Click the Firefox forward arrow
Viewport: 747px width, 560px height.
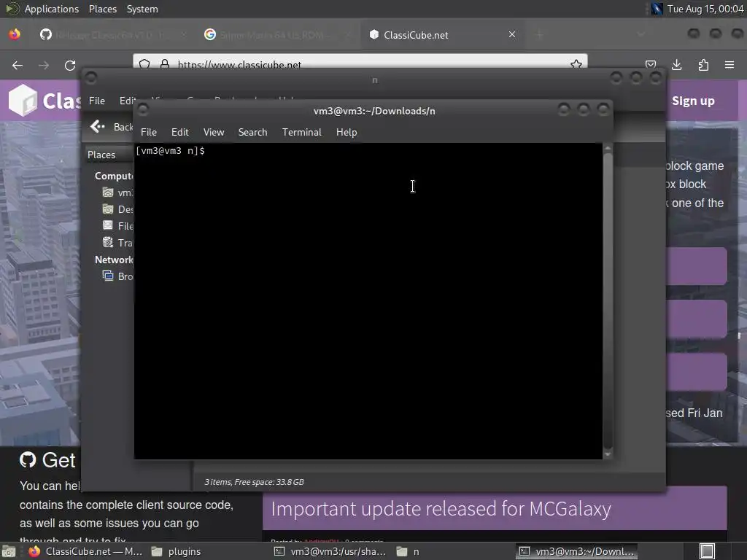pos(44,65)
